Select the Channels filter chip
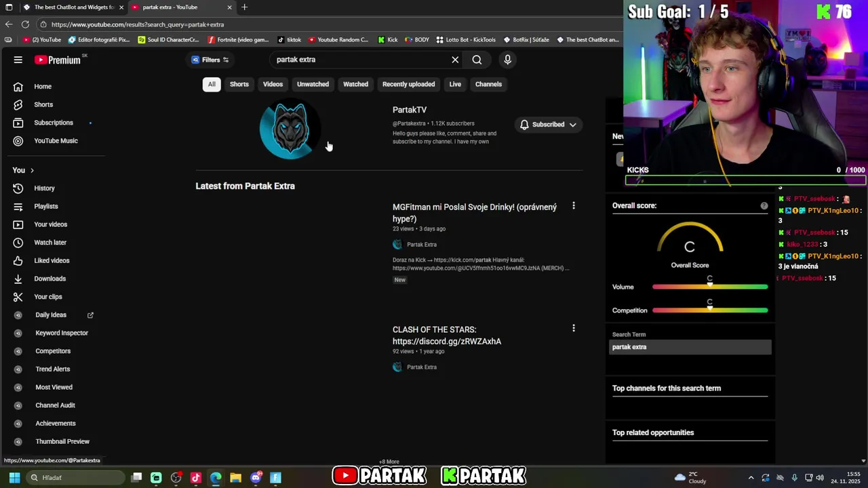Image resolution: width=868 pixels, height=488 pixels. click(x=488, y=84)
